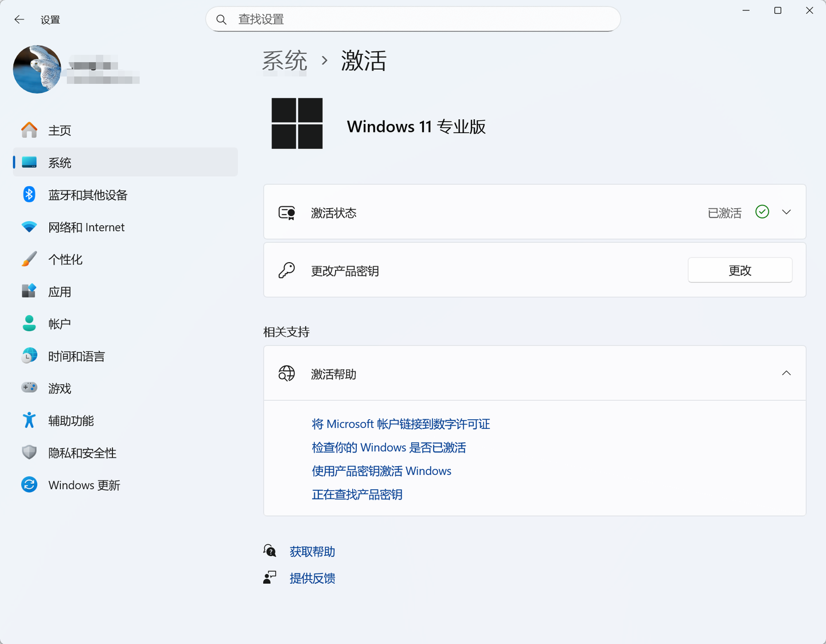Close the 设置 window
826x644 pixels.
pos(809,10)
